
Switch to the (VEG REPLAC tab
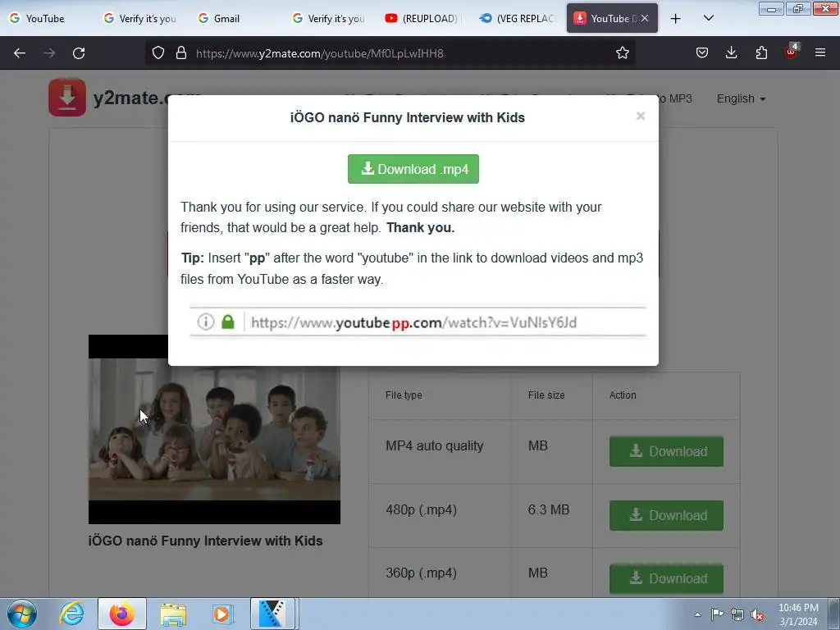click(x=518, y=19)
